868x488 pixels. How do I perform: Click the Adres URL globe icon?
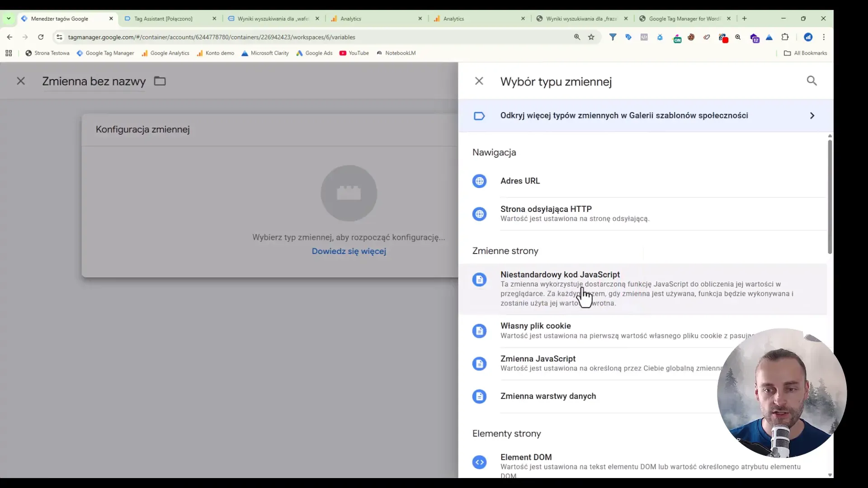click(x=479, y=181)
